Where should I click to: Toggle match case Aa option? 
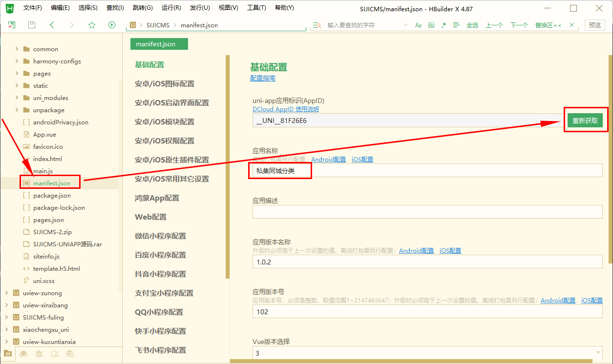(x=418, y=25)
